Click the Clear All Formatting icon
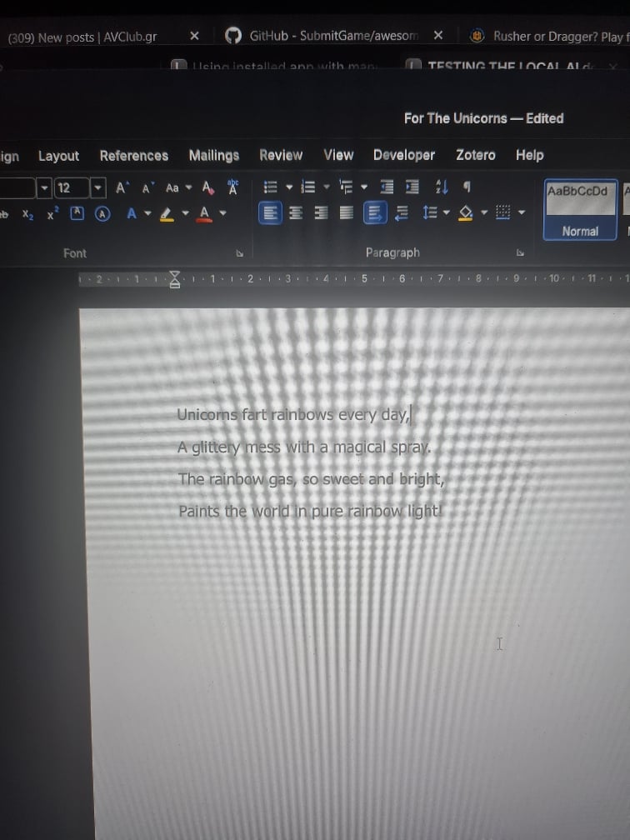The width and height of the screenshot is (630, 840). click(207, 187)
